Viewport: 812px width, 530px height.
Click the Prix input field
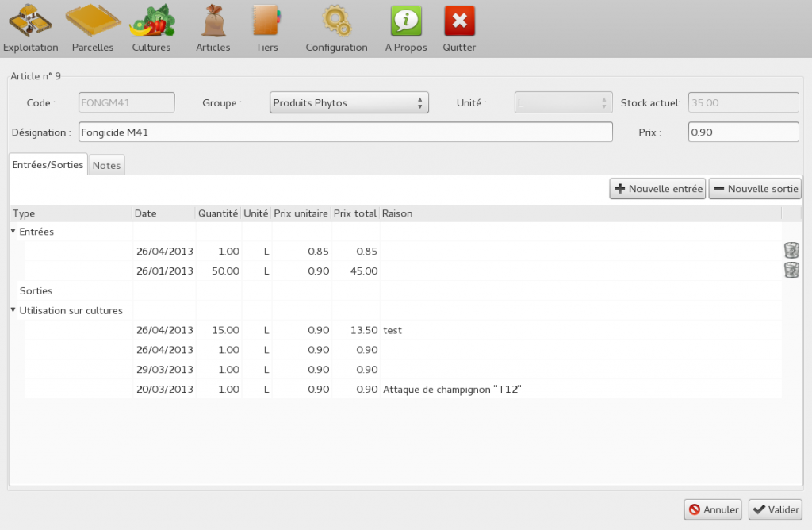[743, 132]
